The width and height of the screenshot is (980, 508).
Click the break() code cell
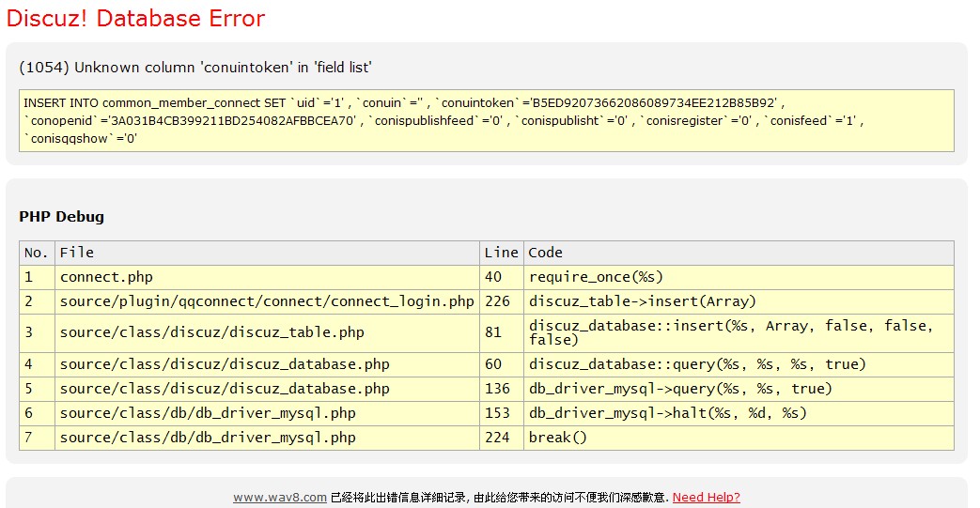[x=557, y=437]
